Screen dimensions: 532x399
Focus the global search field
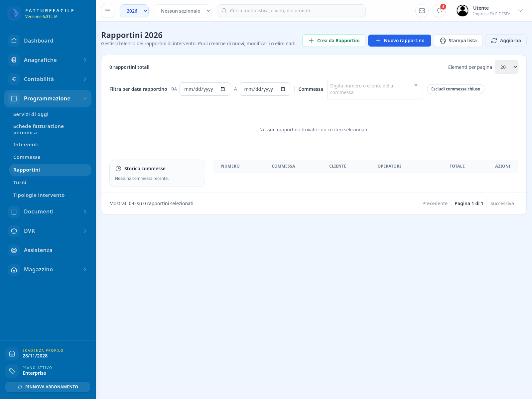[x=291, y=11]
